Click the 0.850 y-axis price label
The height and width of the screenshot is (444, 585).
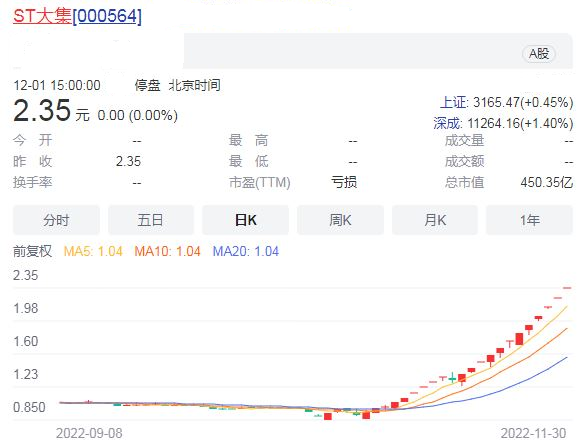[29, 407]
